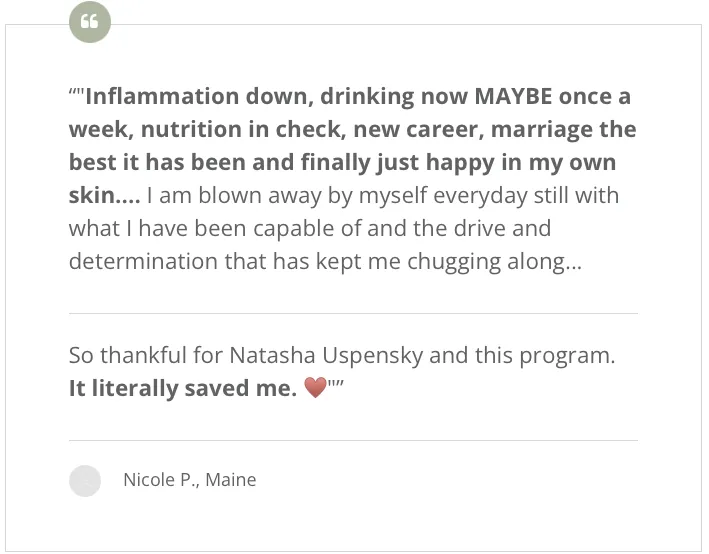
Task: Click the name Nicole P., Maine
Action: click(189, 480)
